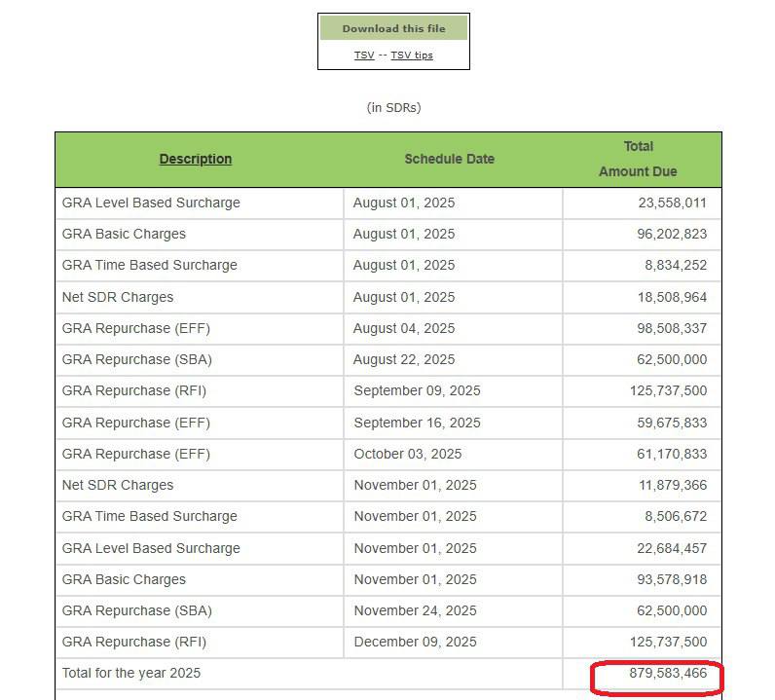Click the TSV download link
This screenshot has width=775, height=700.
pyautogui.click(x=363, y=55)
